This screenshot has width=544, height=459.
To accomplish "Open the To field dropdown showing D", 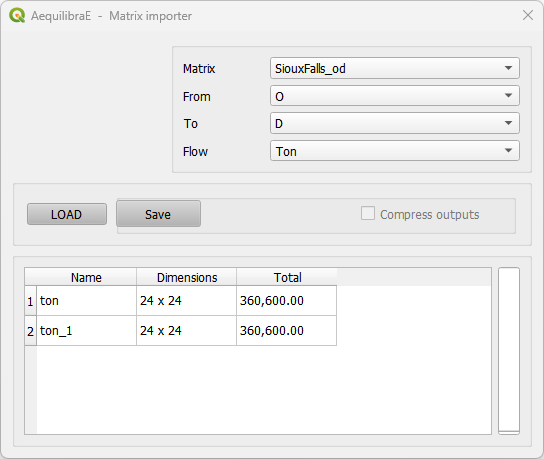I will coord(394,123).
